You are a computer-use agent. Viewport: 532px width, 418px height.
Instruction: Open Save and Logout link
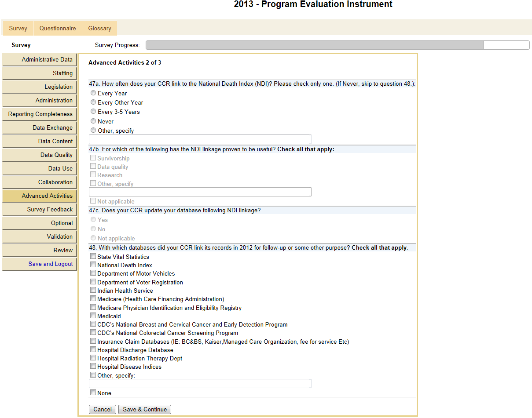pyautogui.click(x=50, y=264)
